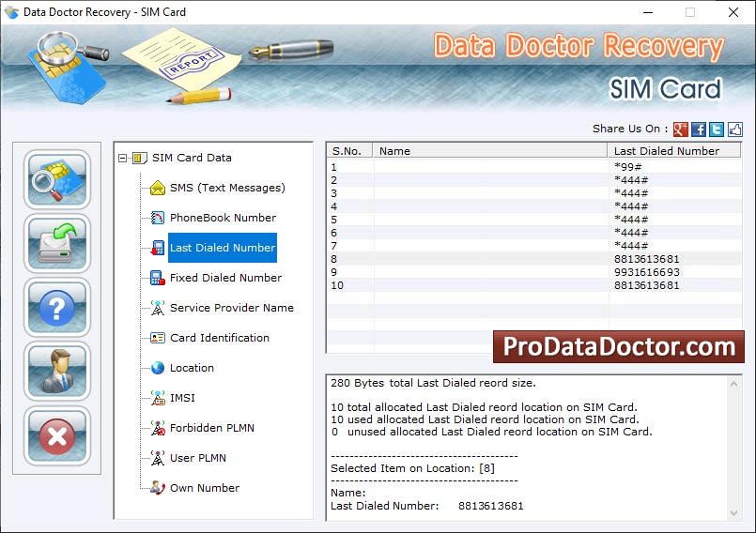Open help with the question mark button
Viewport: 756px width, 533px height.
point(57,308)
